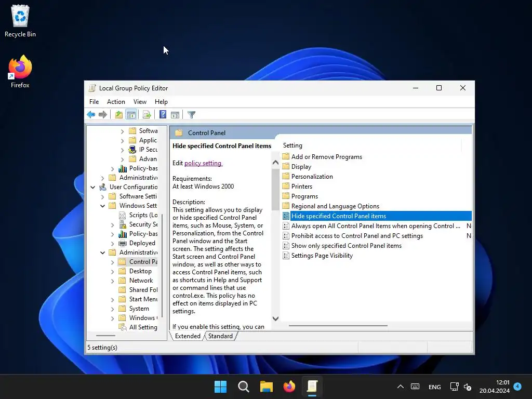532x399 pixels.
Task: Click the settings list horizontal scrollbar
Action: [338, 326]
